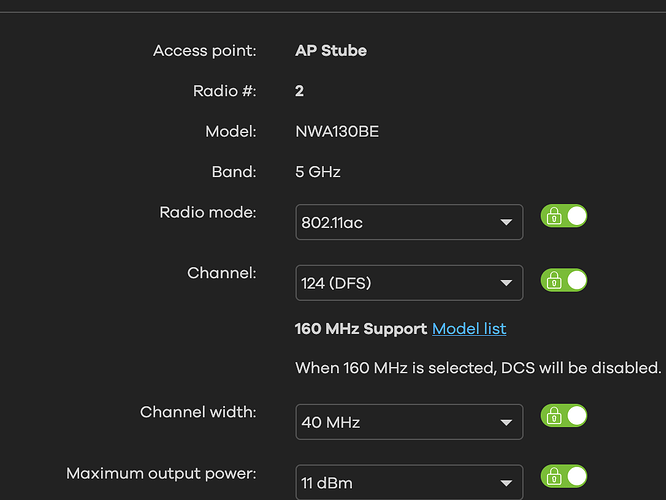Viewport: 666px width, 500px height.
Task: Click the "Radio mode:" label
Action: click(x=208, y=212)
